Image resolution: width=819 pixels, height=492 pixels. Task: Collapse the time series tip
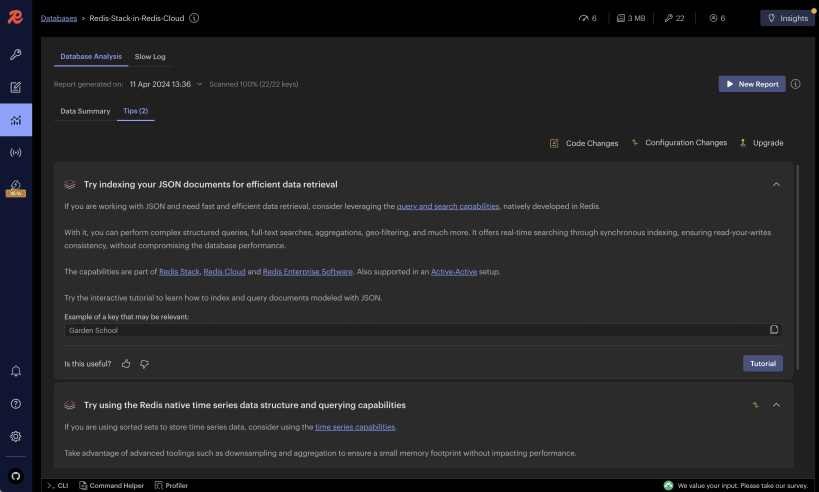776,405
